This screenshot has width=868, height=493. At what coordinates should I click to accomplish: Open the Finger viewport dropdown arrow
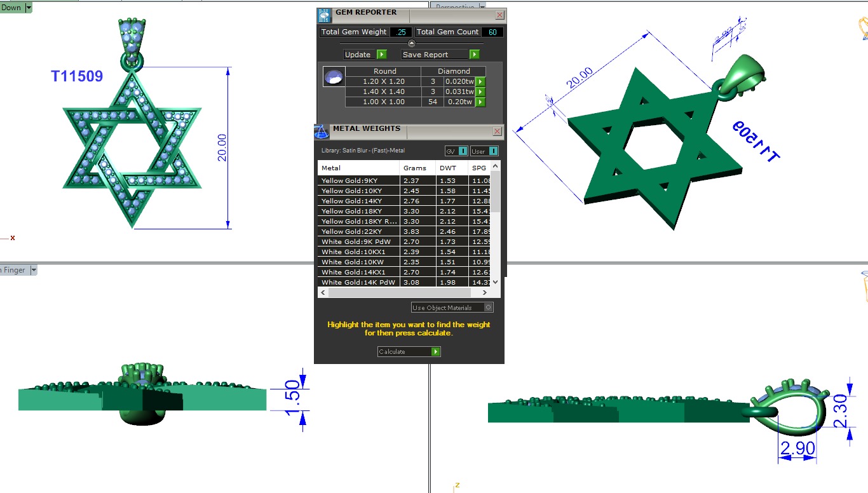(x=34, y=270)
